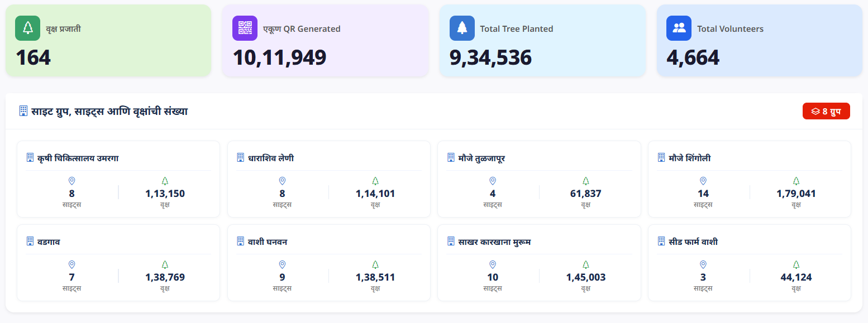Click the 14 साइट्स count in मौजे शिंगोली
This screenshot has height=323, width=868.
point(703,194)
